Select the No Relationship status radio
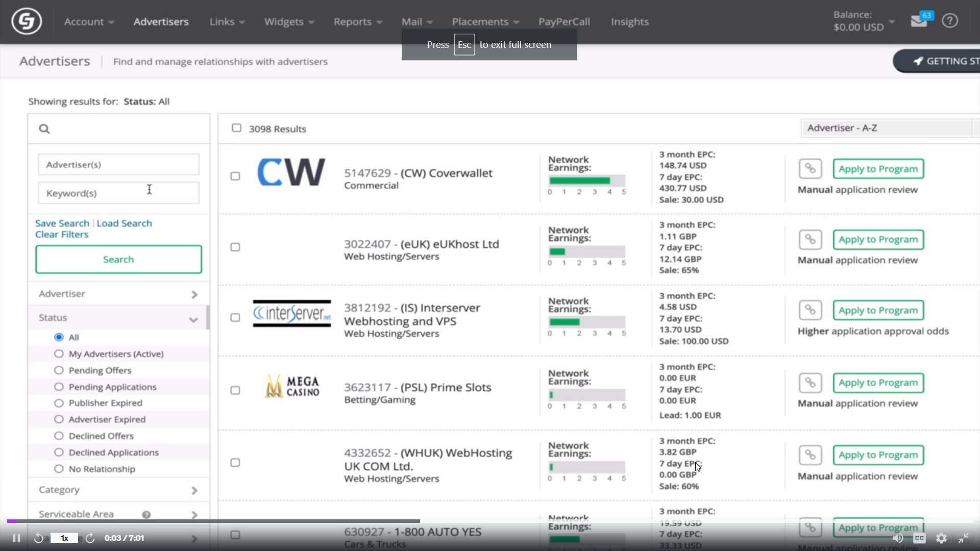 pyautogui.click(x=59, y=469)
